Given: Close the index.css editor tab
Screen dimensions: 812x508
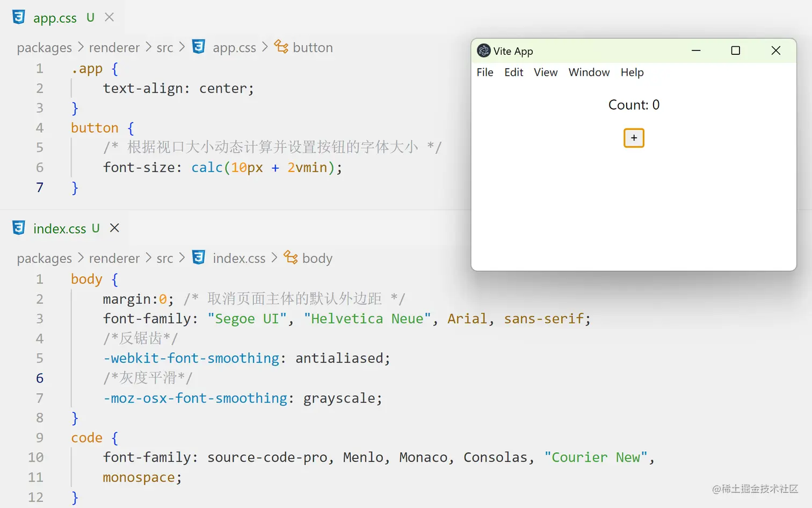Looking at the screenshot, I should pyautogui.click(x=114, y=228).
